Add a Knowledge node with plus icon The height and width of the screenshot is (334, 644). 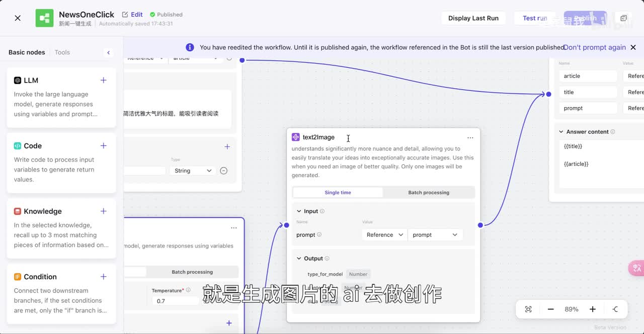point(103,211)
